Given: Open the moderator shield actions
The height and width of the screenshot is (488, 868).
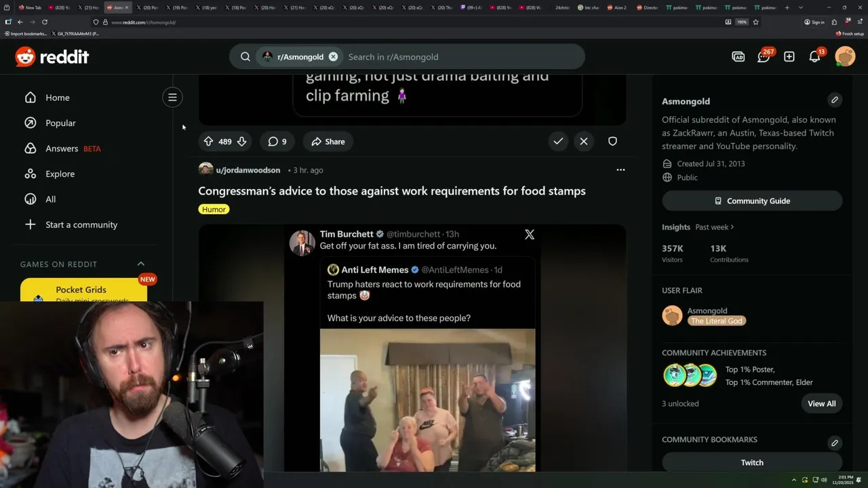Looking at the screenshot, I should pyautogui.click(x=612, y=141).
